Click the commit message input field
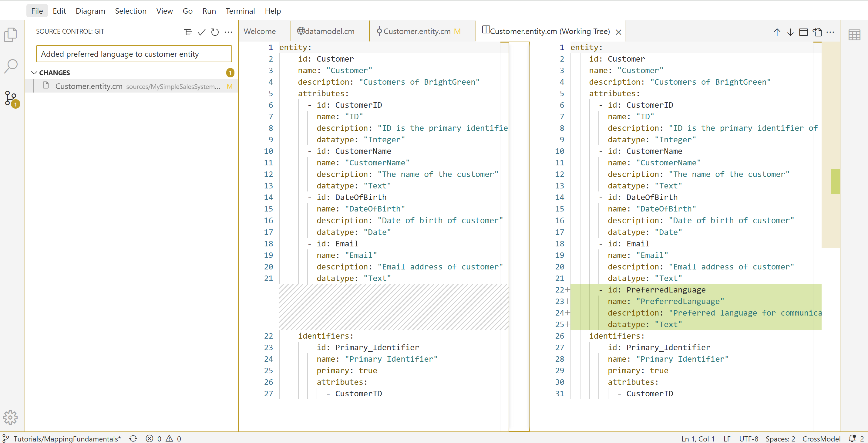 pos(134,54)
